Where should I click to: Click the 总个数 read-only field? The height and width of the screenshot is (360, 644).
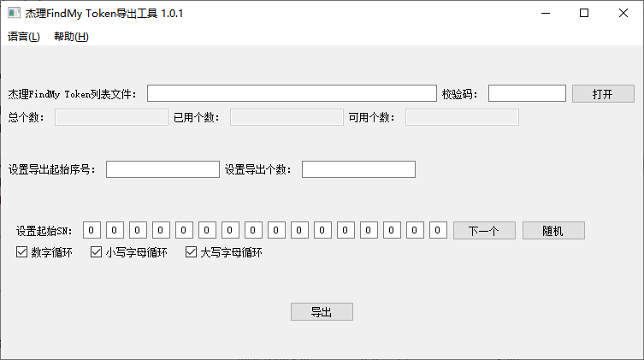coord(111,117)
